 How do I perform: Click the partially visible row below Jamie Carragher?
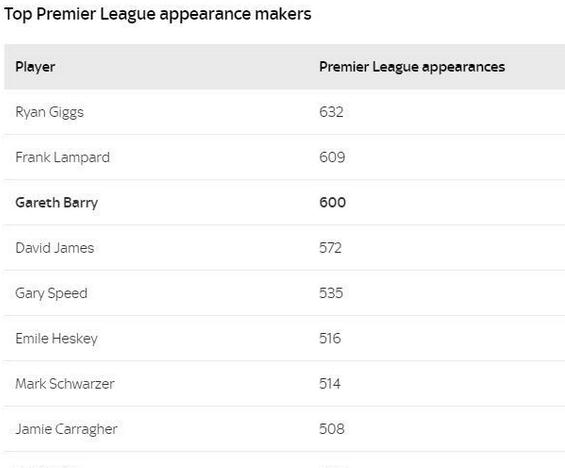pos(284,460)
